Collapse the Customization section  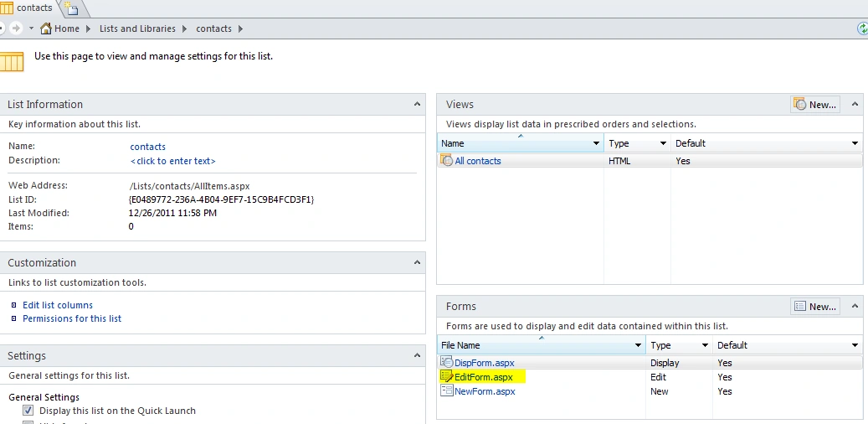417,263
